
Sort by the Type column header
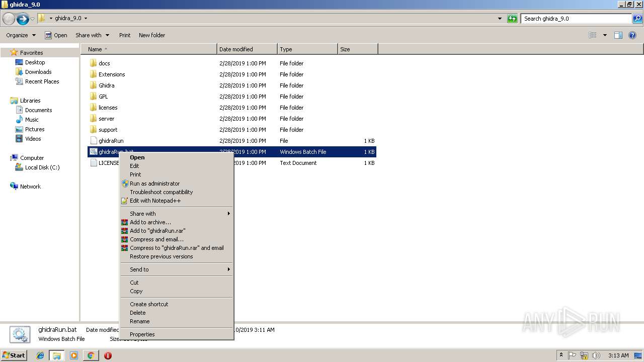coord(307,49)
